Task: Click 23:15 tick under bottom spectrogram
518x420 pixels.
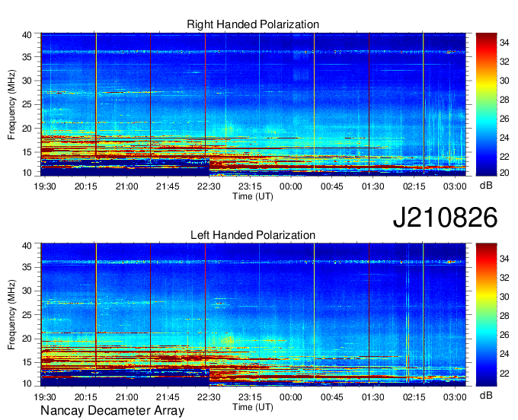Action: click(x=250, y=397)
